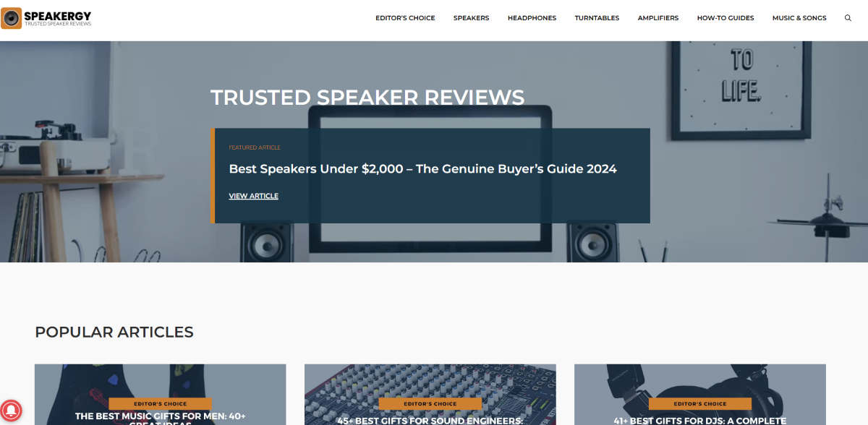The height and width of the screenshot is (425, 868).
Task: Open Best Speakers Under $2,000 headline
Action: [x=422, y=169]
